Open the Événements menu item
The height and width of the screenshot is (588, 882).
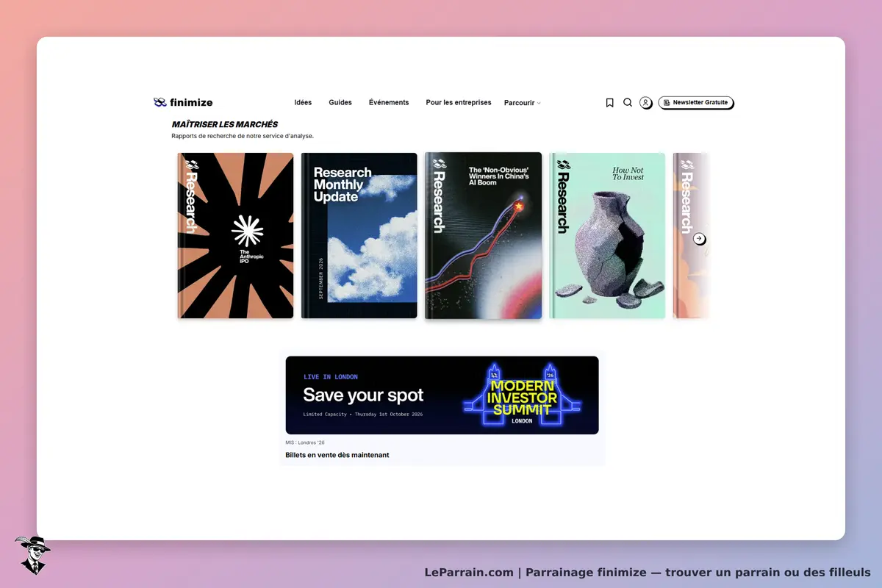[x=389, y=103]
